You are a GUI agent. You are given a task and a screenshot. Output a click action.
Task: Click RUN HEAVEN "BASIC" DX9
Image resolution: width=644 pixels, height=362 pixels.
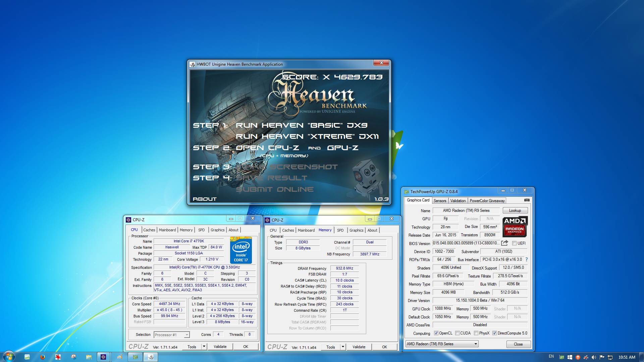click(302, 125)
